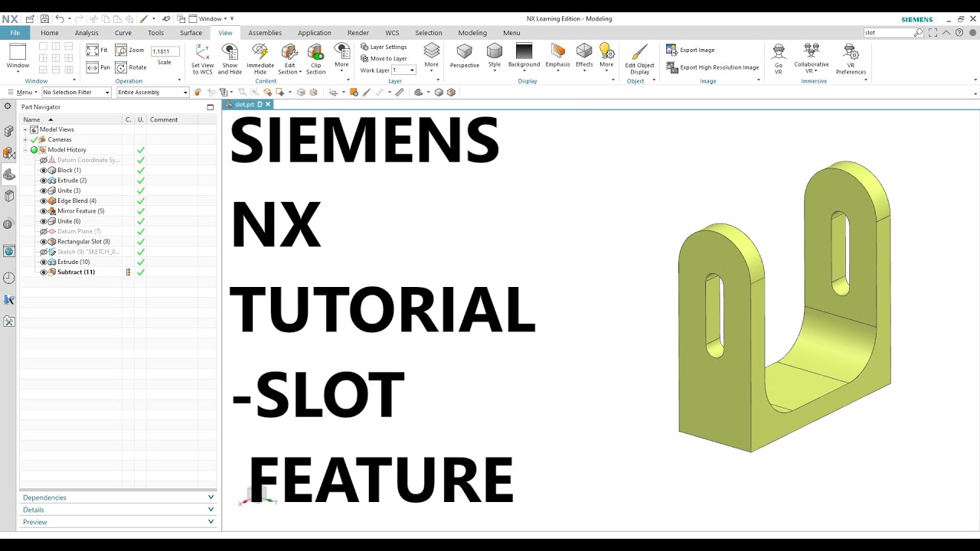Open the File menu
Image resolution: width=980 pixels, height=551 pixels.
tap(15, 33)
